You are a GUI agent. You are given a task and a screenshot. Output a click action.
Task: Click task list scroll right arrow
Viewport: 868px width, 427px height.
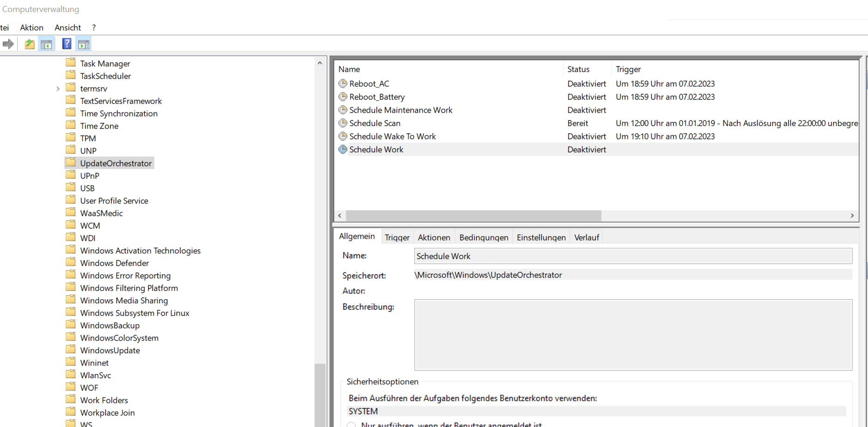[852, 216]
